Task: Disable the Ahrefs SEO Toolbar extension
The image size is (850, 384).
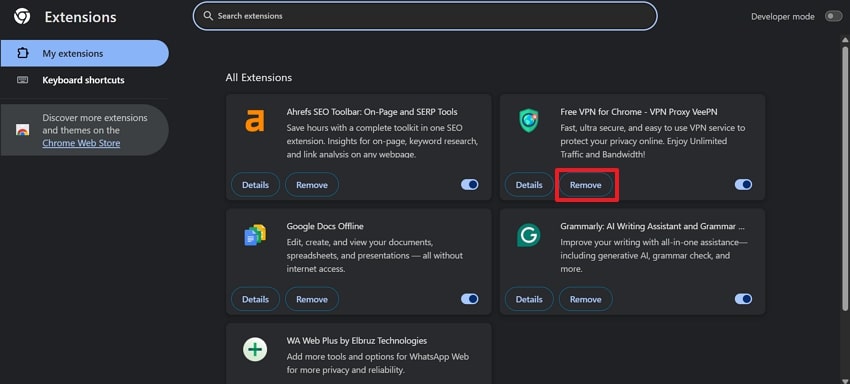Action: [469, 185]
